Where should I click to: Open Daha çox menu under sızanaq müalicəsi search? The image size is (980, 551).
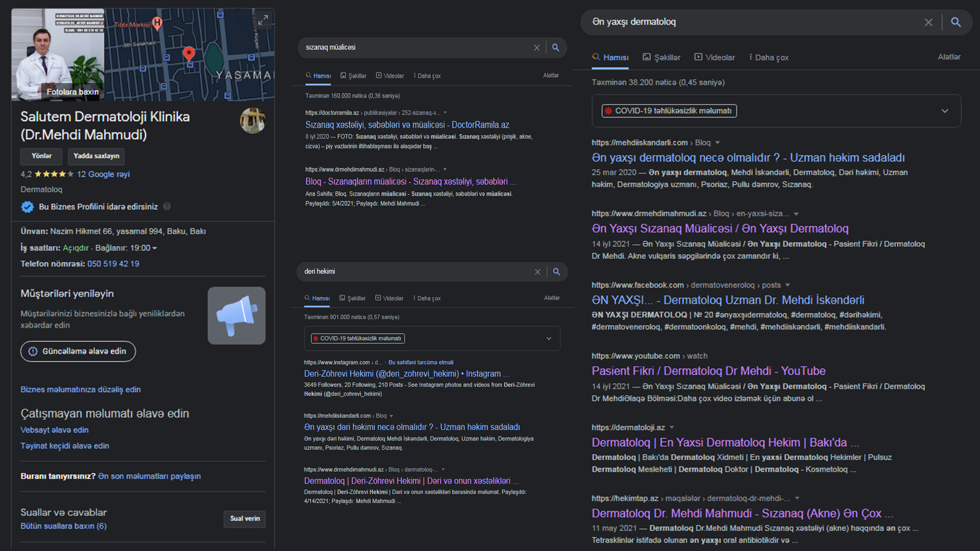pos(427,76)
